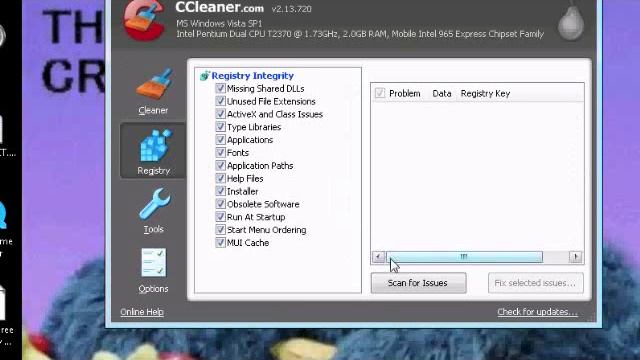This screenshot has width=640, height=360.
Task: Toggle ActiveX and Class Issues checkbox
Action: point(220,114)
